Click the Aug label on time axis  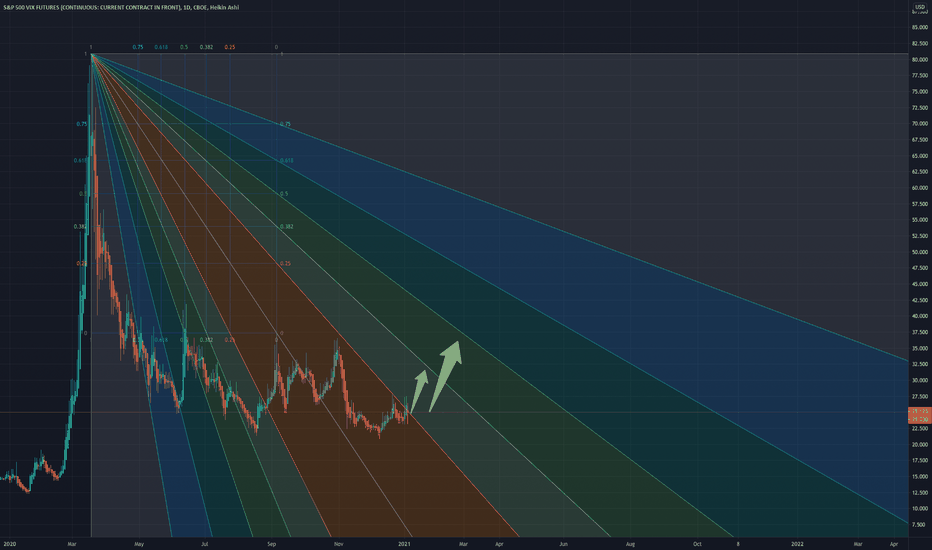tap(630, 544)
